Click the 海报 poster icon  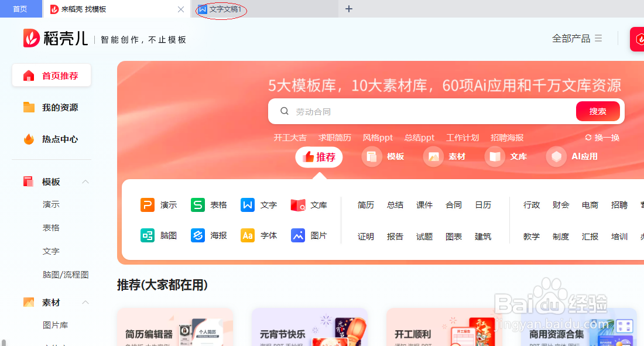197,235
